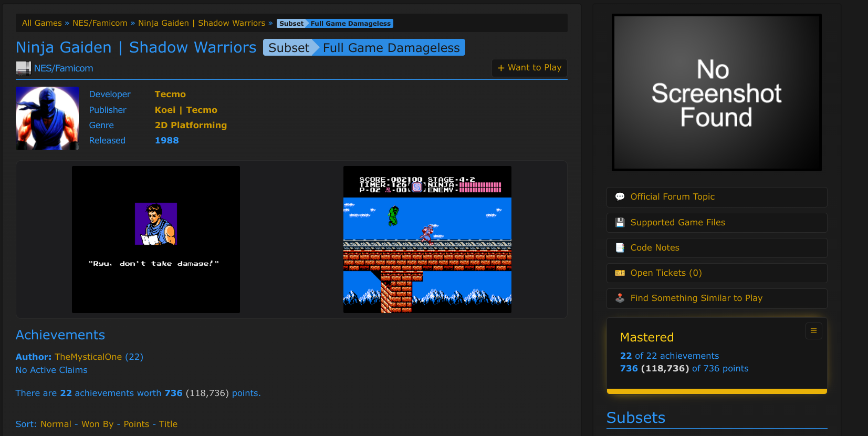Open the Koei publisher link
This screenshot has width=868, height=436.
point(165,110)
